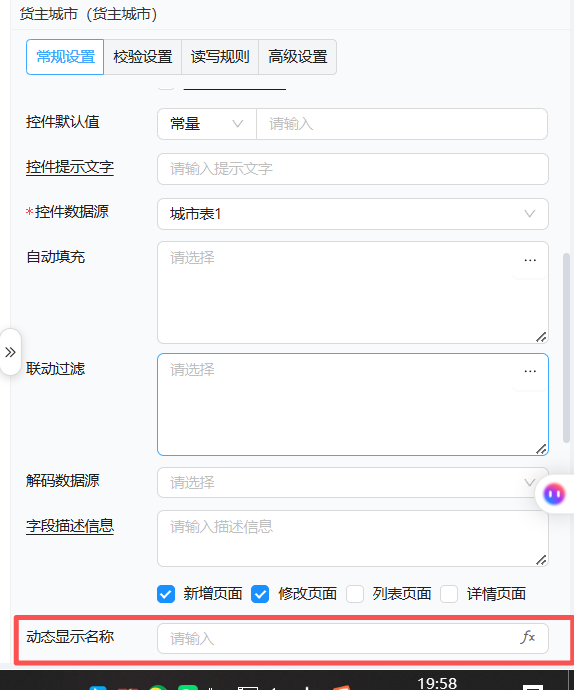The height and width of the screenshot is (690, 574).
Task: Enable the 列表页面 checkbox
Action: 355,594
